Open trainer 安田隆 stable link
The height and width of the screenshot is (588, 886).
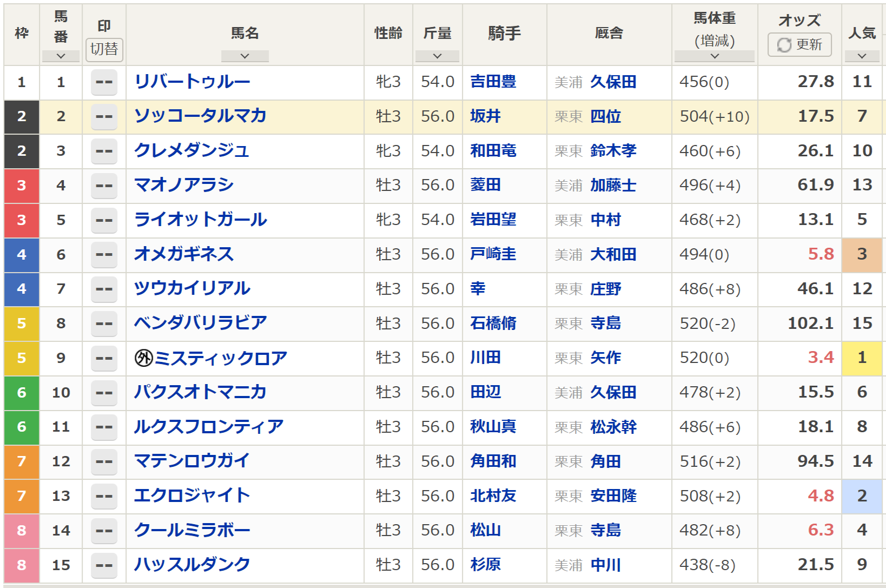tap(613, 495)
